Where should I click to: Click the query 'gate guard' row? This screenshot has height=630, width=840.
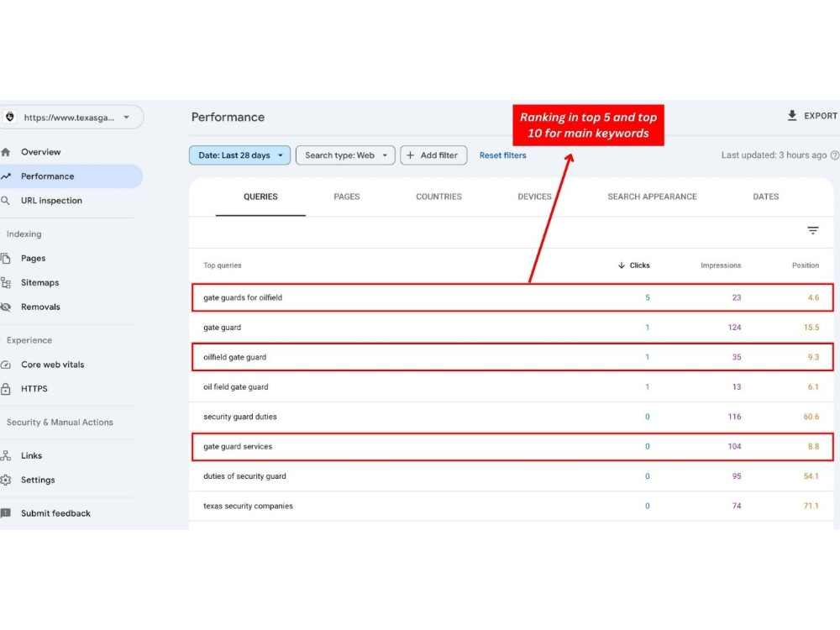click(x=512, y=328)
